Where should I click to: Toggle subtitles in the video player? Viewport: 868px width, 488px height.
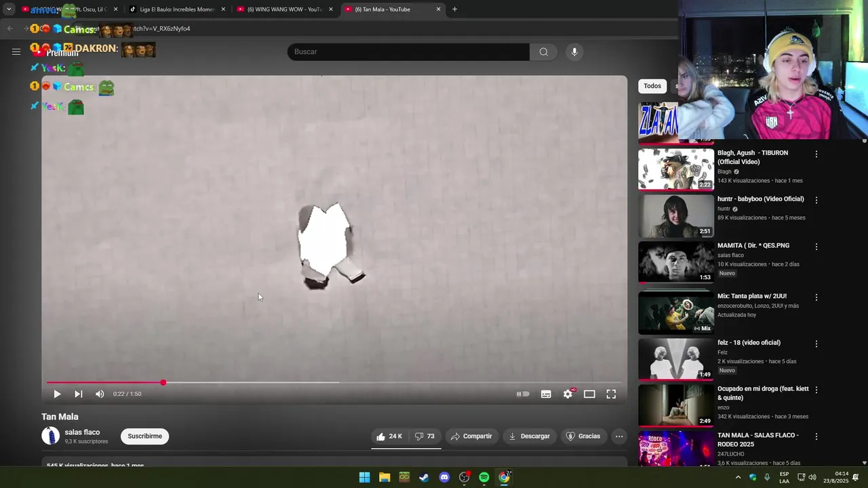click(x=546, y=394)
